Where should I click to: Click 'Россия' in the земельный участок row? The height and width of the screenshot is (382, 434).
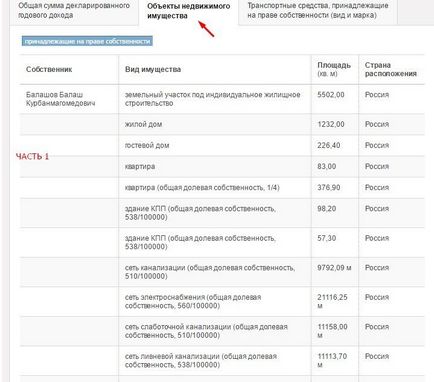[x=377, y=95]
